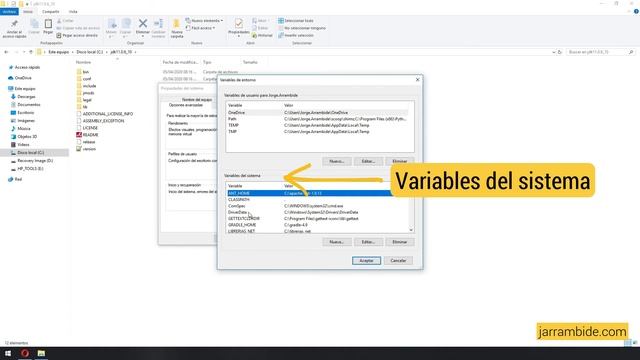This screenshot has width=640, height=360.
Task: Click the Windows Start button on taskbar
Action: point(8,353)
